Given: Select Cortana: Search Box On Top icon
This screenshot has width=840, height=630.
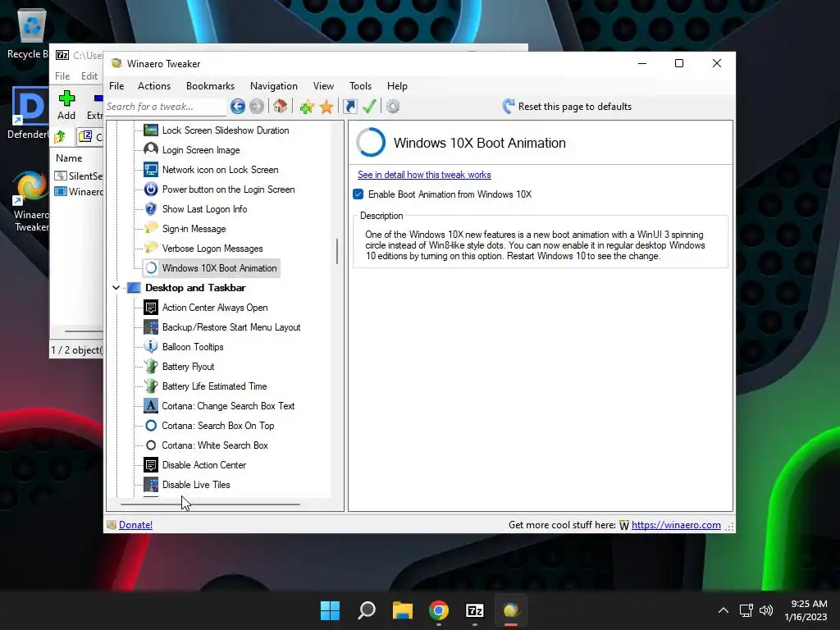Looking at the screenshot, I should 151,426.
